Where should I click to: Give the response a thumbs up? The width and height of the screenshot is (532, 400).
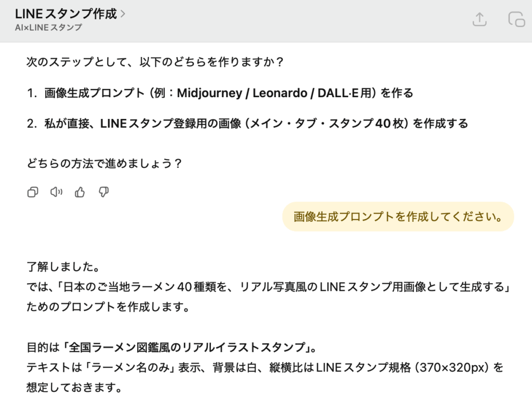pos(79,192)
